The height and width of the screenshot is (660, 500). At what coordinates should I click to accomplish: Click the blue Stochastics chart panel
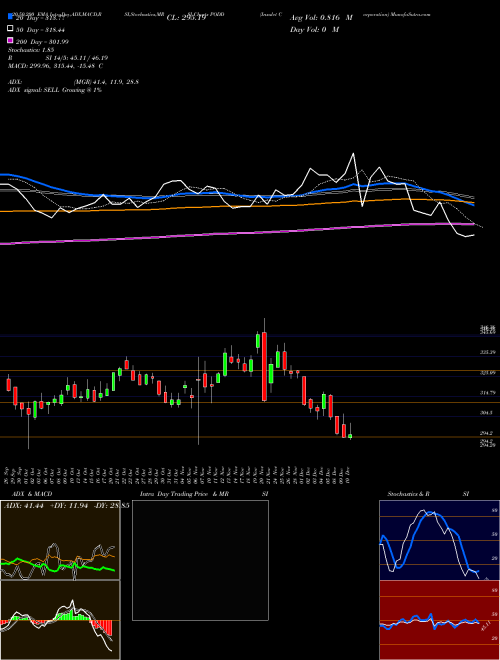(439, 540)
